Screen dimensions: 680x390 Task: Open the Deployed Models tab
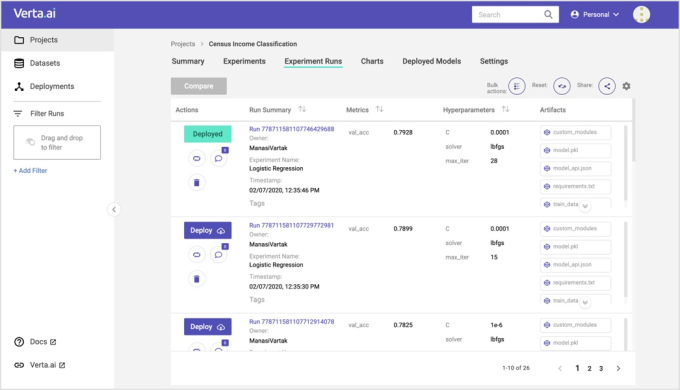(x=432, y=61)
